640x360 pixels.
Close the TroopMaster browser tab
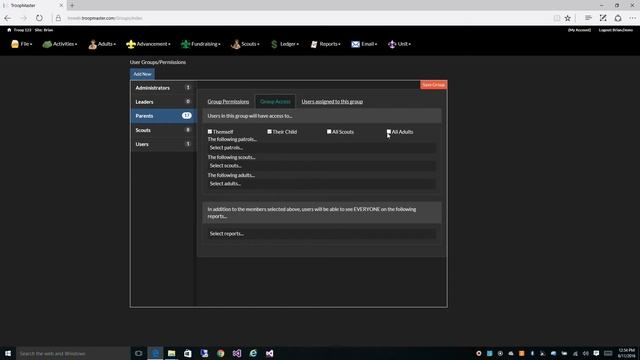click(61, 5)
